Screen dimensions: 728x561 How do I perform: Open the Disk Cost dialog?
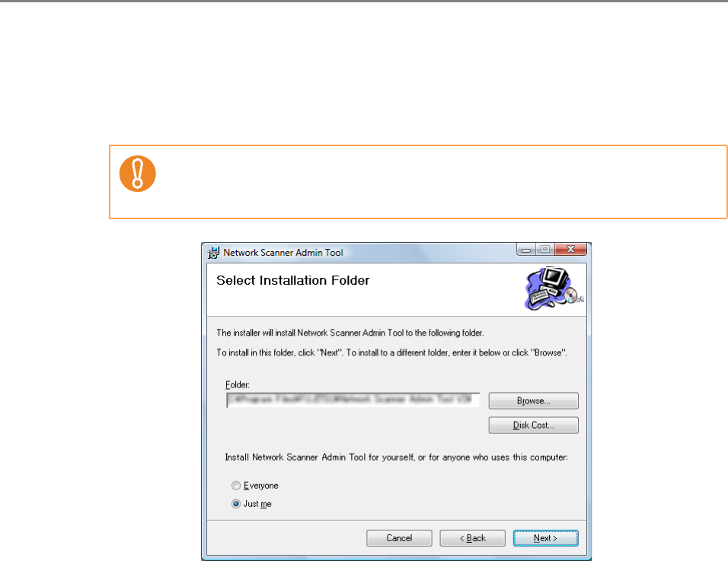pyautogui.click(x=534, y=425)
